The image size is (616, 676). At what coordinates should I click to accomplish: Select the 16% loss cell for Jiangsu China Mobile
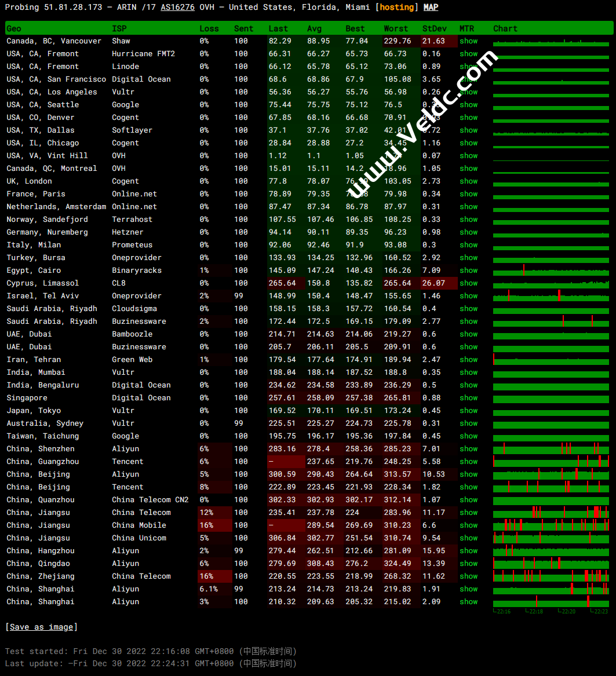click(x=214, y=525)
